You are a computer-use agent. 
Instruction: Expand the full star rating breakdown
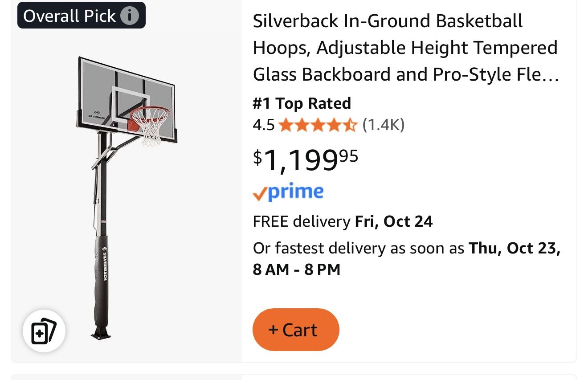point(318,125)
